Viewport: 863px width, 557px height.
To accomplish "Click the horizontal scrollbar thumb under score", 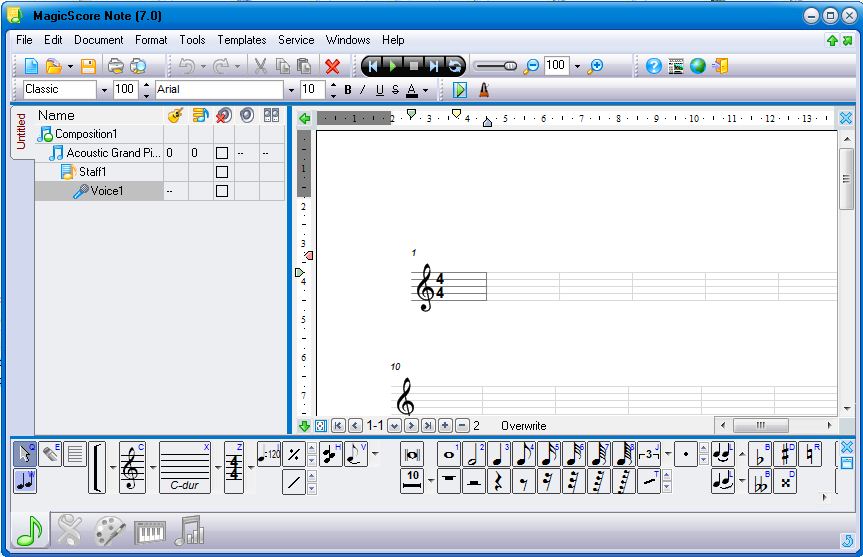I will click(761, 425).
